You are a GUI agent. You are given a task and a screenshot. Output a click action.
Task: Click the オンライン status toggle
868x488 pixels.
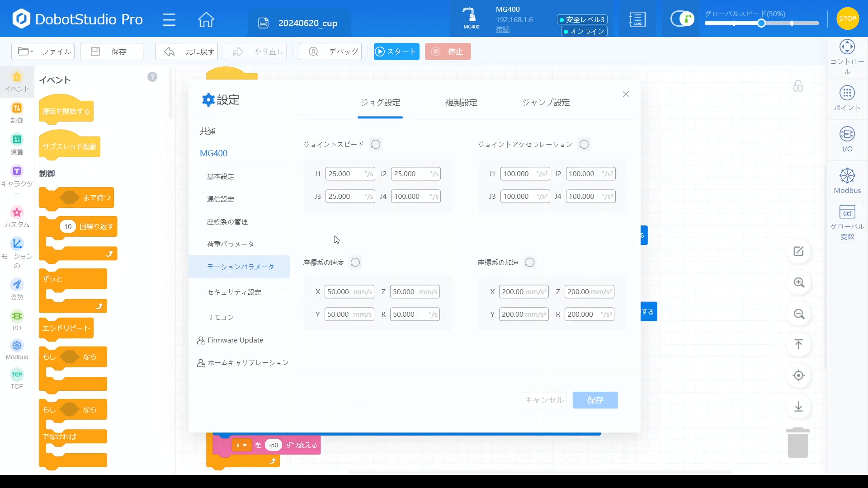584,31
